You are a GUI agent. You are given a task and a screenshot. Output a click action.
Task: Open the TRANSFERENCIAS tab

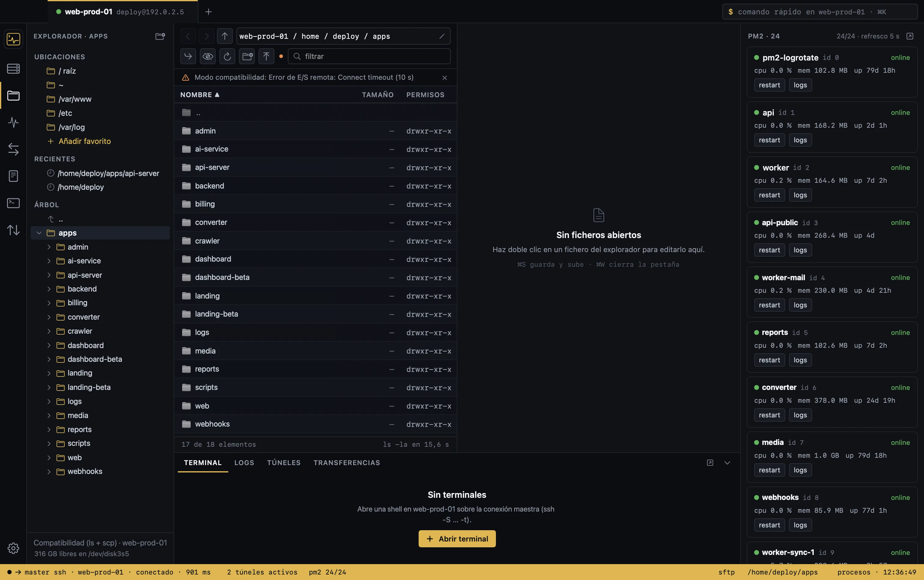[347, 463]
